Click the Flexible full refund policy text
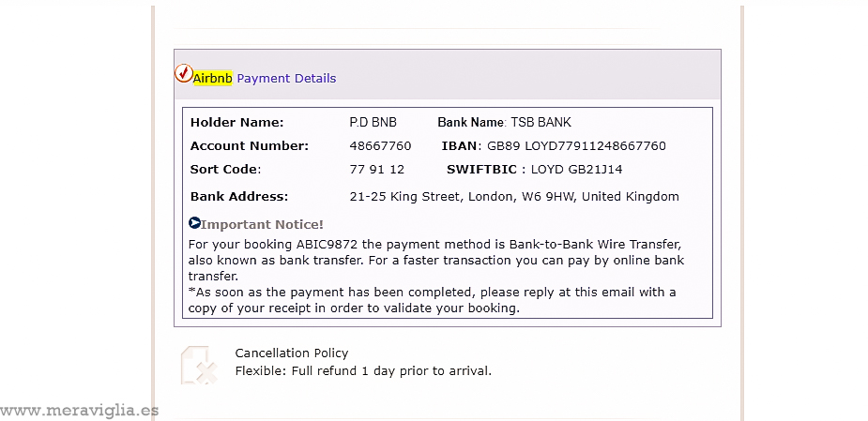 point(362,370)
